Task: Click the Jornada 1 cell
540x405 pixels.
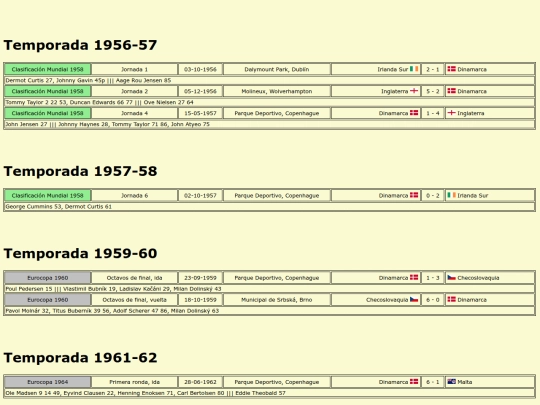Action: (134, 69)
